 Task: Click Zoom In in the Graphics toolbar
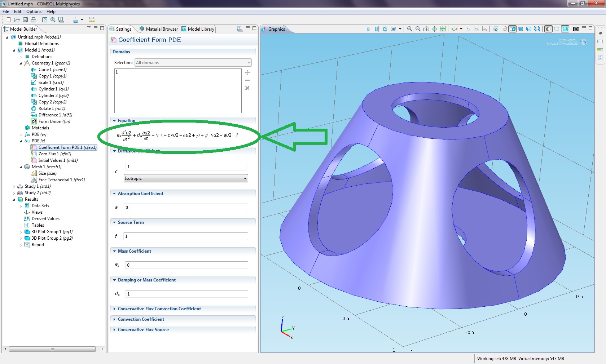[x=410, y=29]
